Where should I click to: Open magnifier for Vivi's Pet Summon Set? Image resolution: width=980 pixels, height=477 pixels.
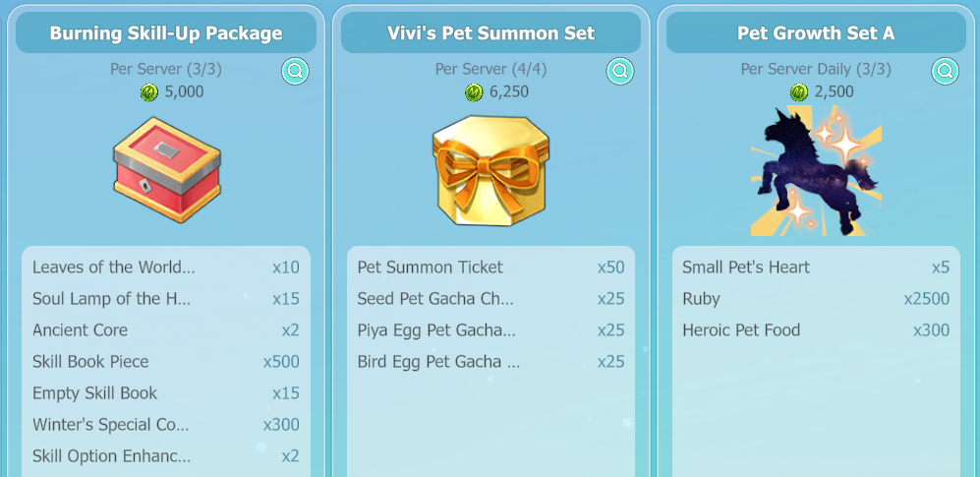[620, 71]
